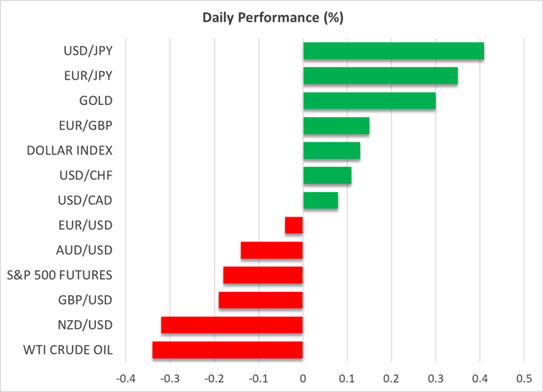Click the DOLLAR INDEX bar
This screenshot has height=392, width=543.
331,151
